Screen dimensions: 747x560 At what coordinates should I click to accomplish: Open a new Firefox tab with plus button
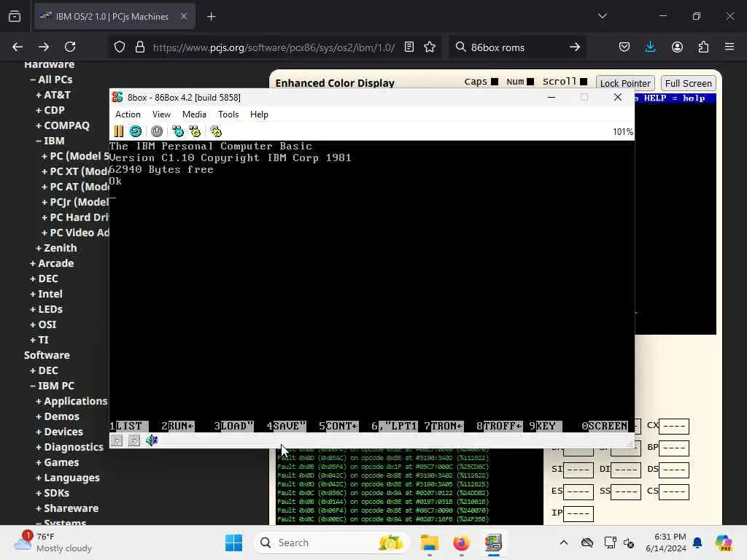(x=212, y=17)
